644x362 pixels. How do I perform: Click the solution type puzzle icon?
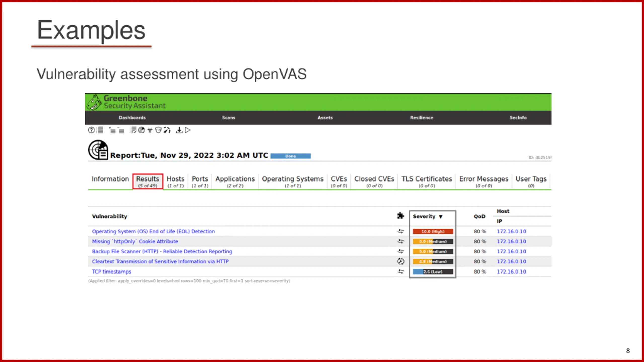400,216
